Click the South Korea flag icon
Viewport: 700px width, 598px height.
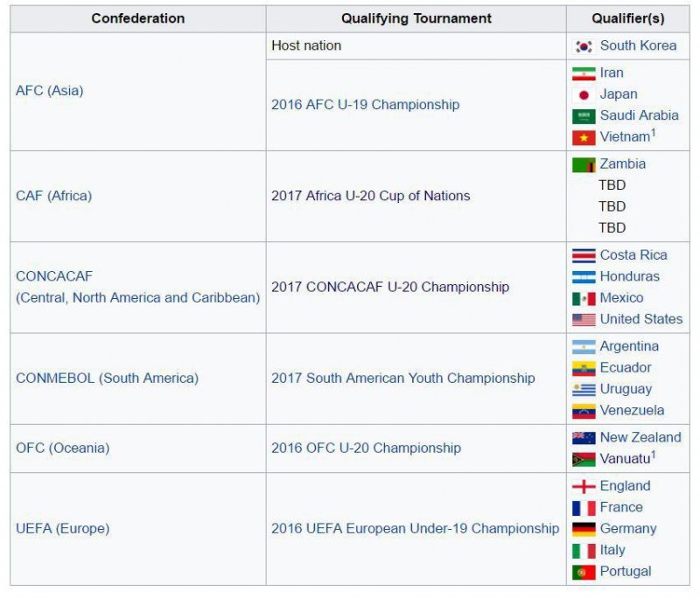point(584,46)
